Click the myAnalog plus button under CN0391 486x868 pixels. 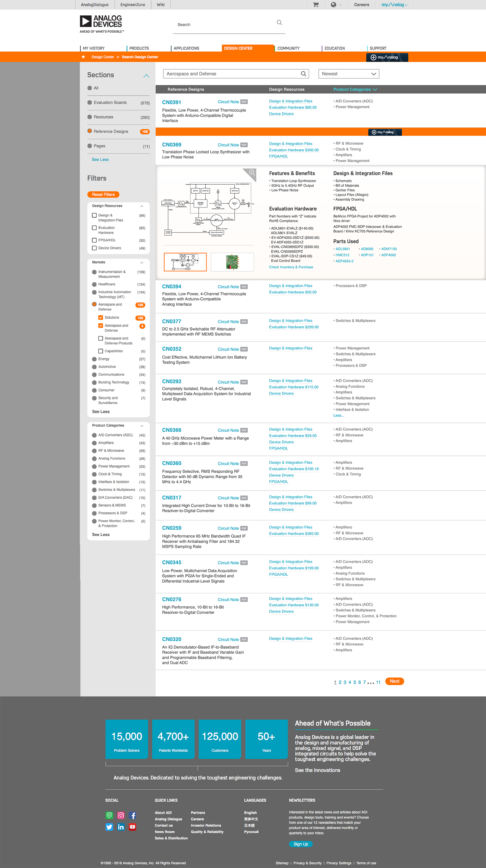pos(385,132)
